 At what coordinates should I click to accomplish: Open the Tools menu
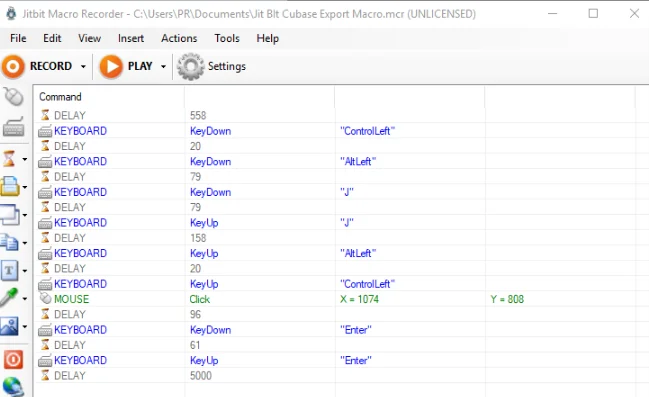[x=227, y=38]
